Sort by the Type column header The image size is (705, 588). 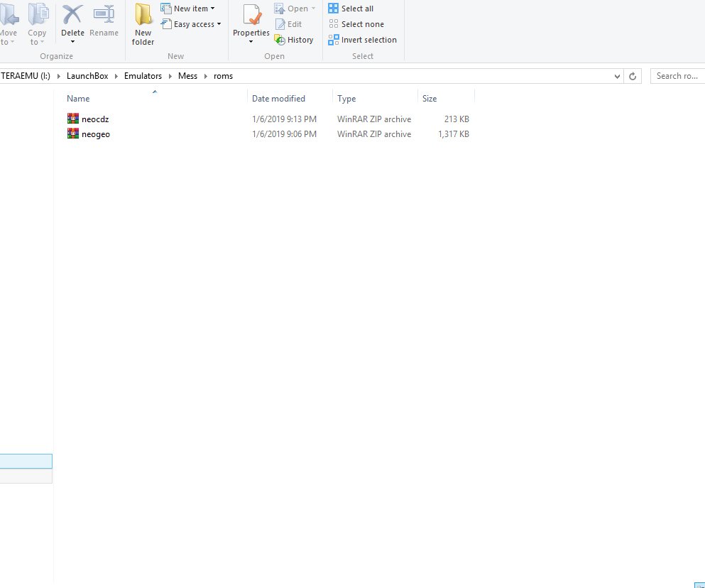[346, 99]
